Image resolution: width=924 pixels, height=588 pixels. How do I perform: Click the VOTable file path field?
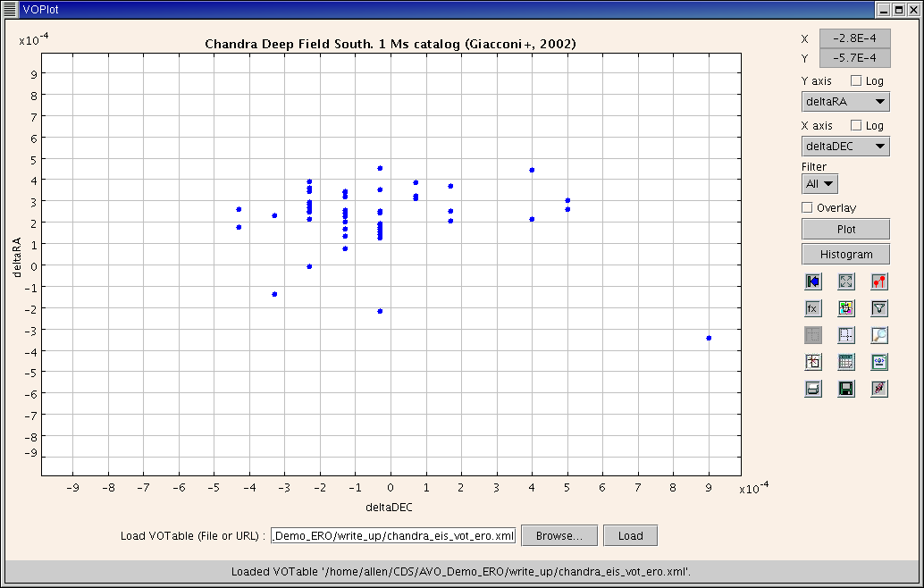click(393, 535)
